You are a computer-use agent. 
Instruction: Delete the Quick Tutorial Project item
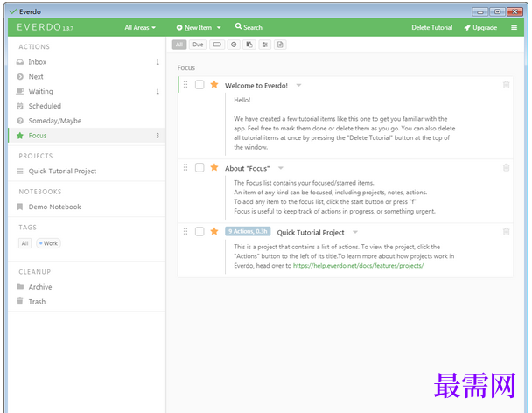point(506,232)
